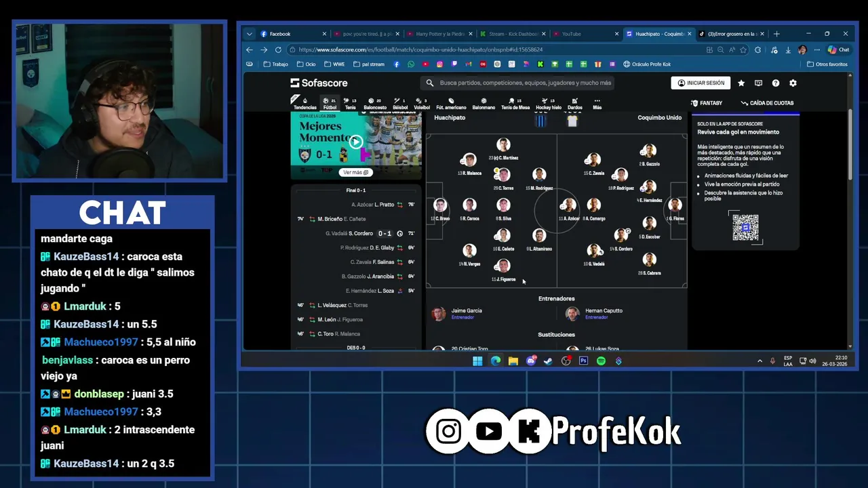This screenshot has height=488, width=868.
Task: Click the browser address bar URL
Action: [420, 49]
